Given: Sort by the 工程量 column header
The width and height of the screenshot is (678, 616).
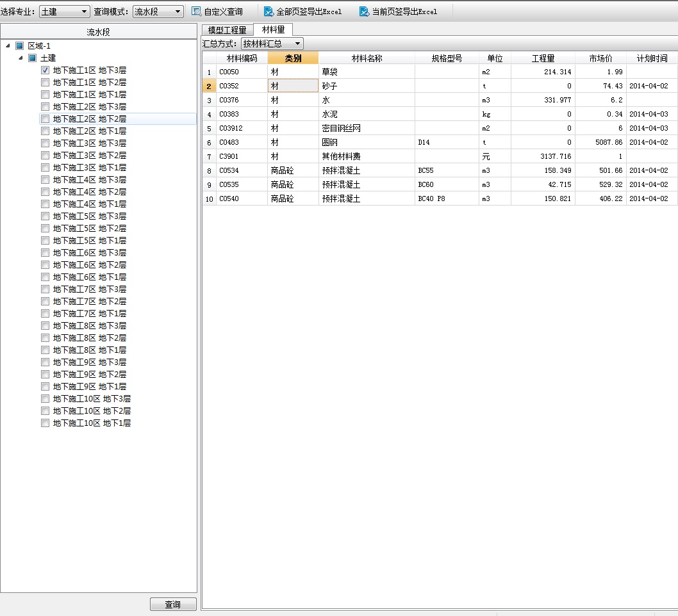Looking at the screenshot, I should pyautogui.click(x=543, y=58).
